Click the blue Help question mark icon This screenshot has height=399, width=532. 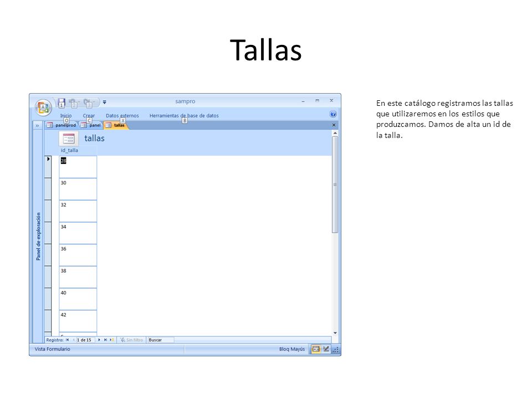pyautogui.click(x=333, y=114)
